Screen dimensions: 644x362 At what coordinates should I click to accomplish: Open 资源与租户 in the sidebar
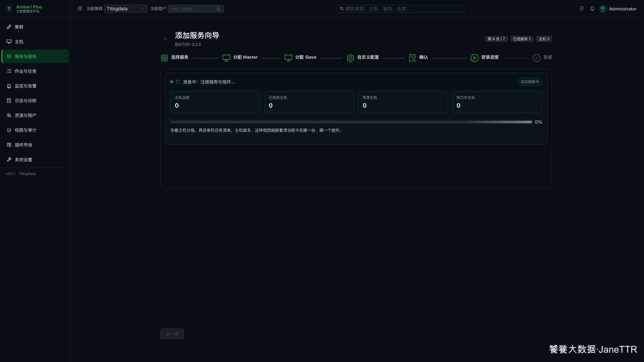(x=35, y=115)
